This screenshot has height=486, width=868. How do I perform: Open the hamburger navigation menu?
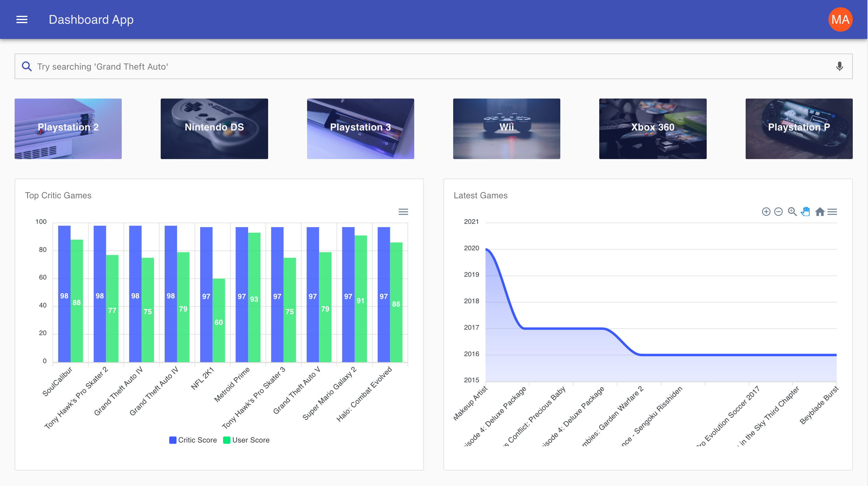pos(22,19)
